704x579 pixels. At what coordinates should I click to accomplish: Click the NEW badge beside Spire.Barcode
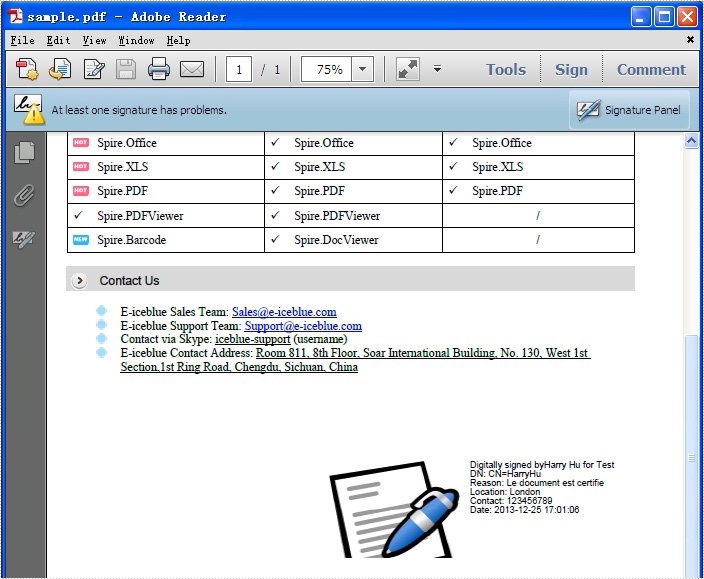pyautogui.click(x=81, y=239)
